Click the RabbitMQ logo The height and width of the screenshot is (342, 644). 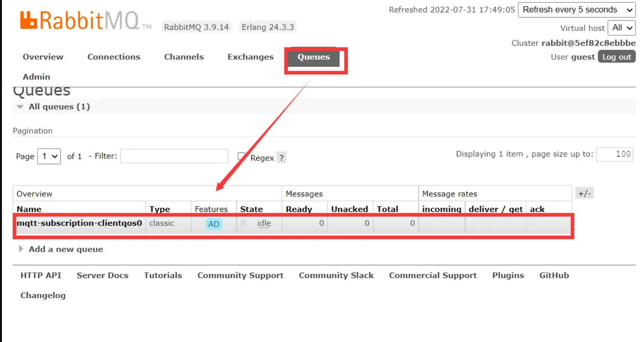pos(86,21)
